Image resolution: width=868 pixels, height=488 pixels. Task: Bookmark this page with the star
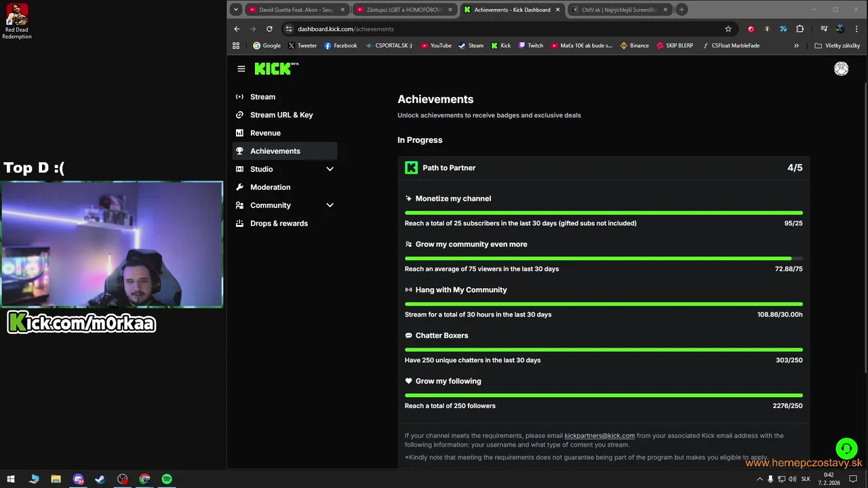[728, 29]
